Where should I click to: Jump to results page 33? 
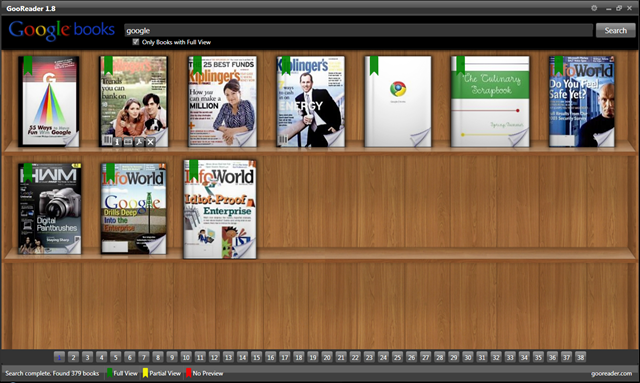click(x=510, y=357)
